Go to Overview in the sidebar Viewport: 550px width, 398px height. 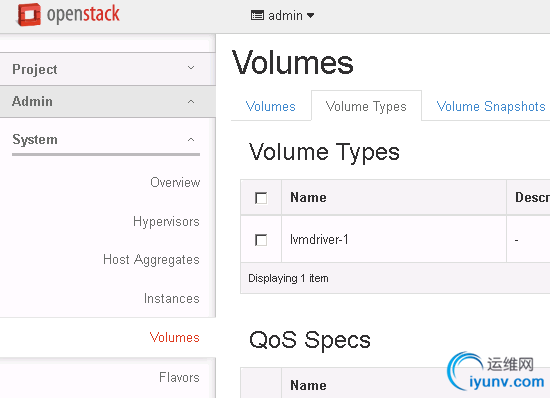(x=175, y=182)
